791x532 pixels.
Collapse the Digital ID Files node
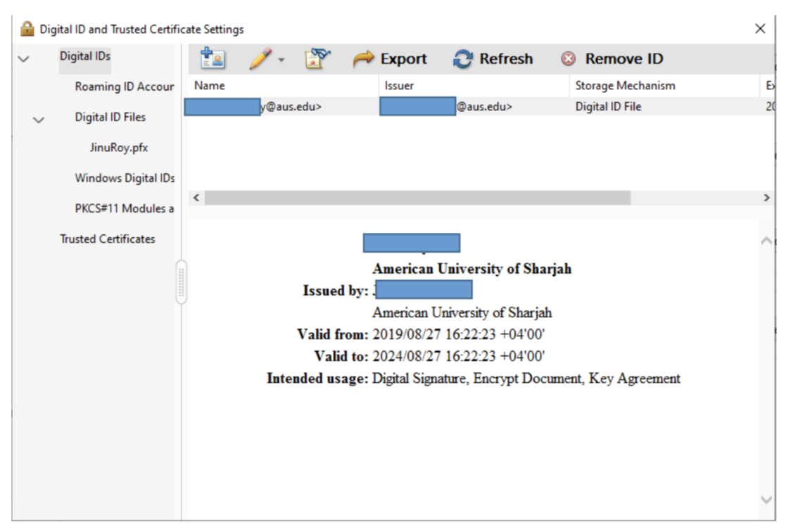click(x=38, y=120)
